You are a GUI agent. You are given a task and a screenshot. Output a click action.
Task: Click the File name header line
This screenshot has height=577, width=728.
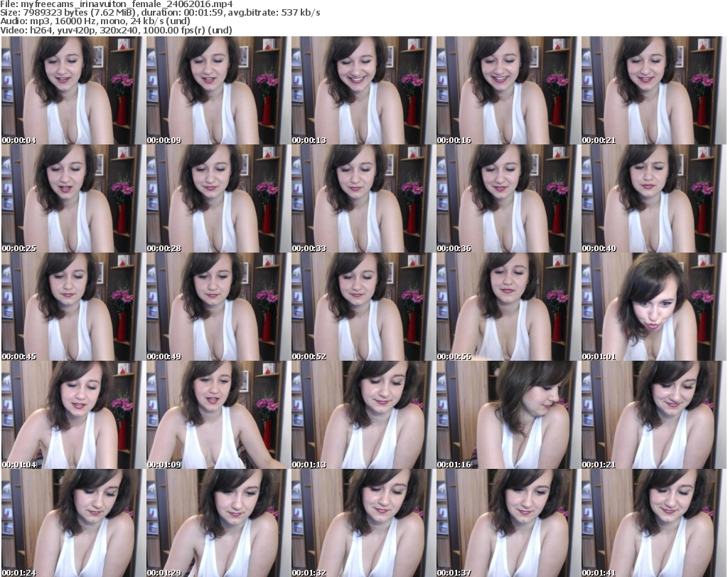(x=117, y=4)
